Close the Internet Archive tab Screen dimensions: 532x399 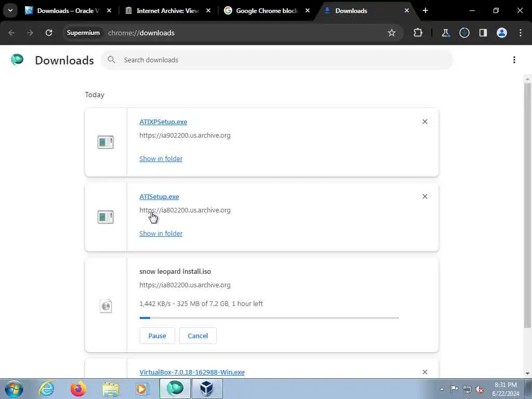click(x=208, y=10)
